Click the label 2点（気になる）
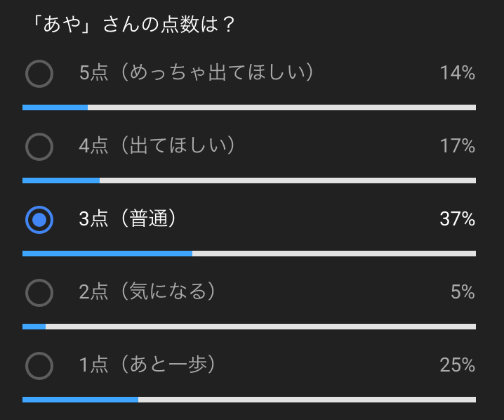The height and width of the screenshot is (420, 504). click(147, 291)
